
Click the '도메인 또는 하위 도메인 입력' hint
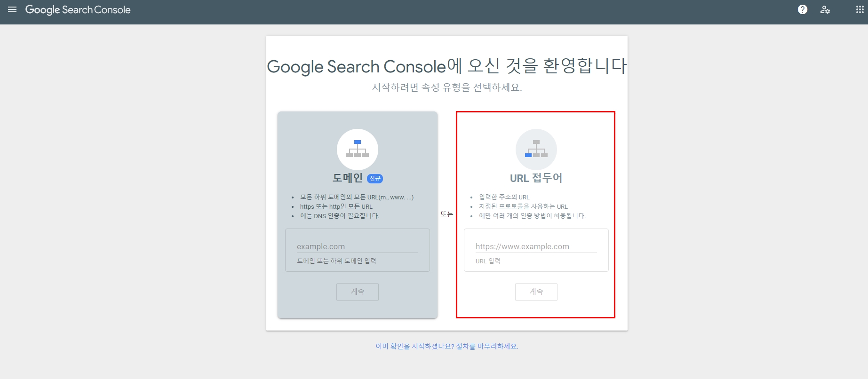point(336,261)
